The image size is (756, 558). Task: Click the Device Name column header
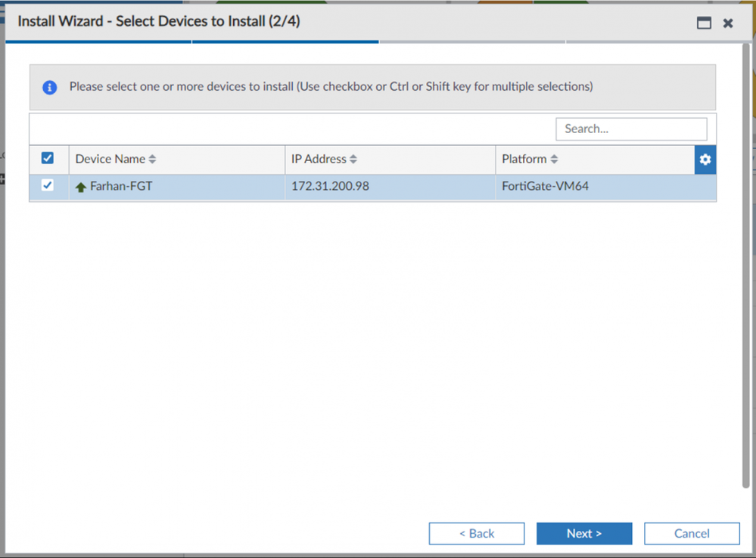110,160
